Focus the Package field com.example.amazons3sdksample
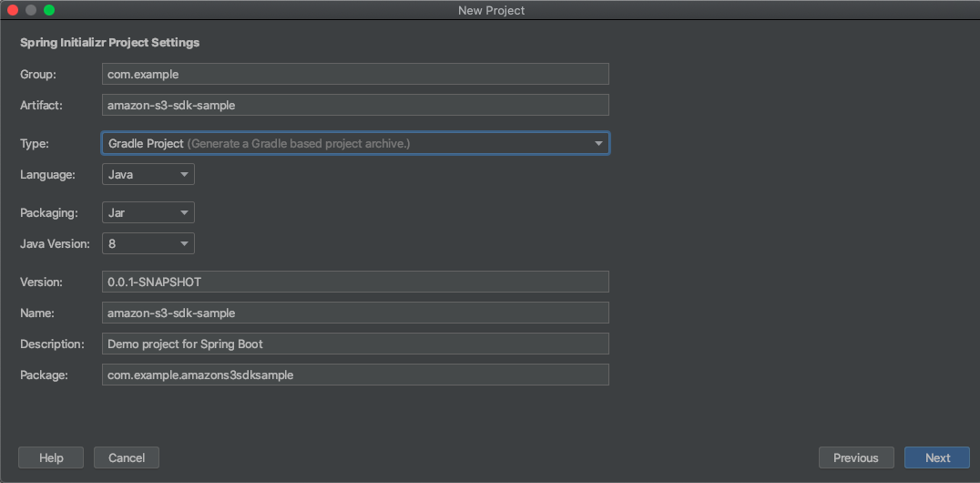 click(x=355, y=375)
